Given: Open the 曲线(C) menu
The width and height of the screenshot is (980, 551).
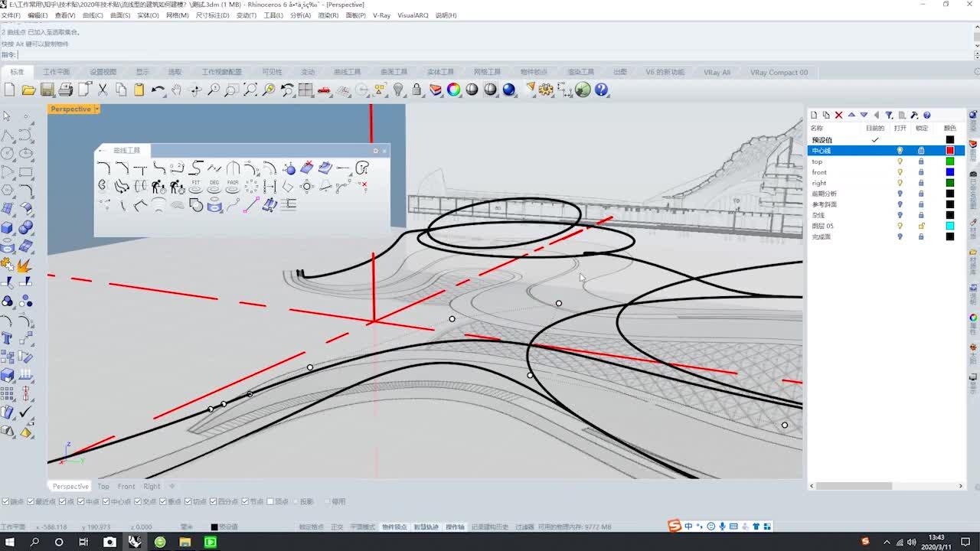Looking at the screenshot, I should click(x=93, y=15).
